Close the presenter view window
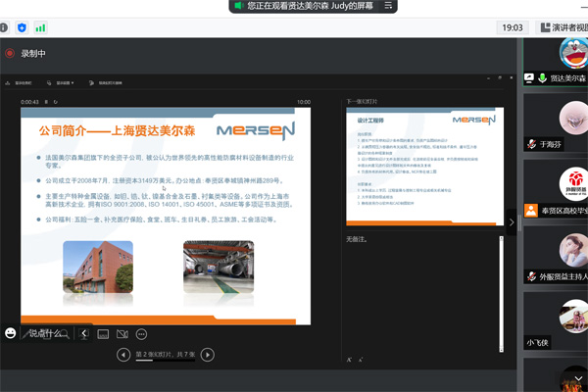Image resolution: width=588 pixels, height=392 pixels. coord(512,77)
